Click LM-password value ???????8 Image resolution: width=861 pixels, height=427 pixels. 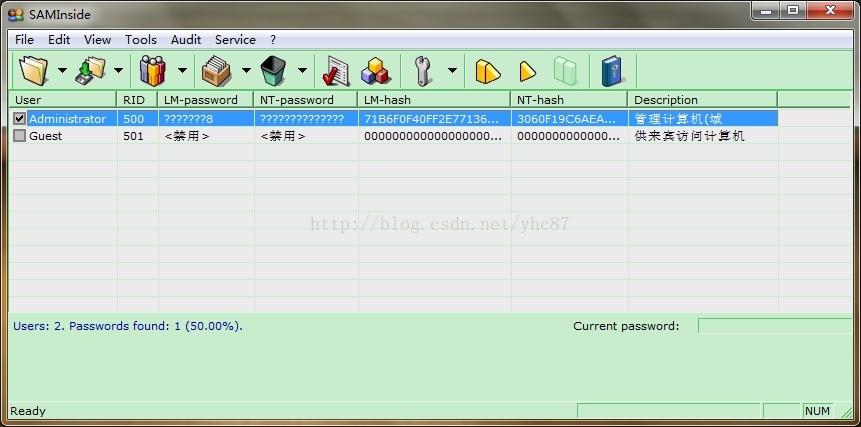click(x=188, y=119)
